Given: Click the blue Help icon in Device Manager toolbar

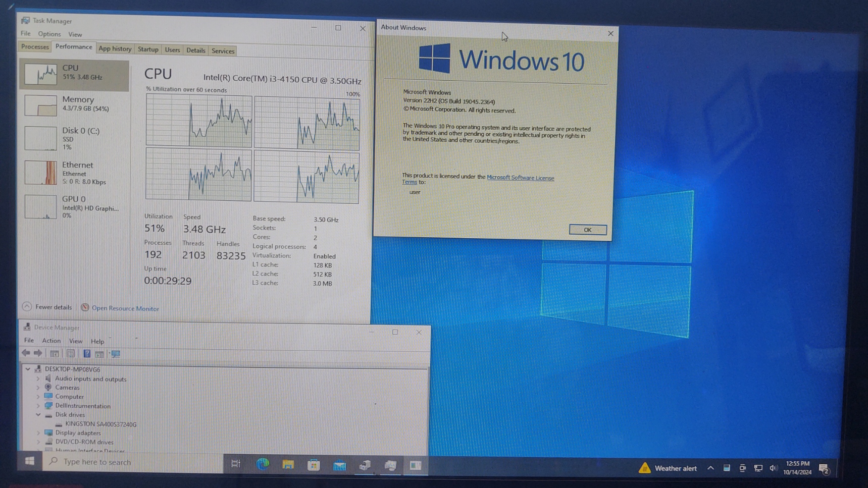Looking at the screenshot, I should [87, 354].
